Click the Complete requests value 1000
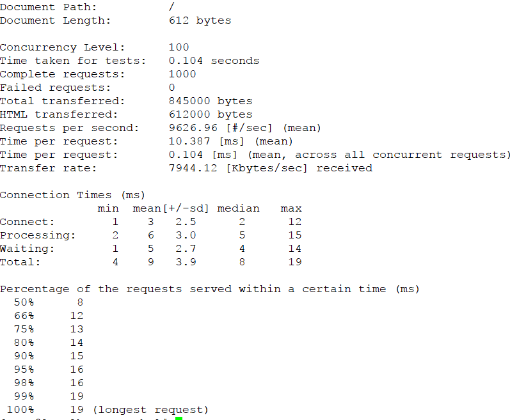This screenshot has width=526, height=420. 182,74
